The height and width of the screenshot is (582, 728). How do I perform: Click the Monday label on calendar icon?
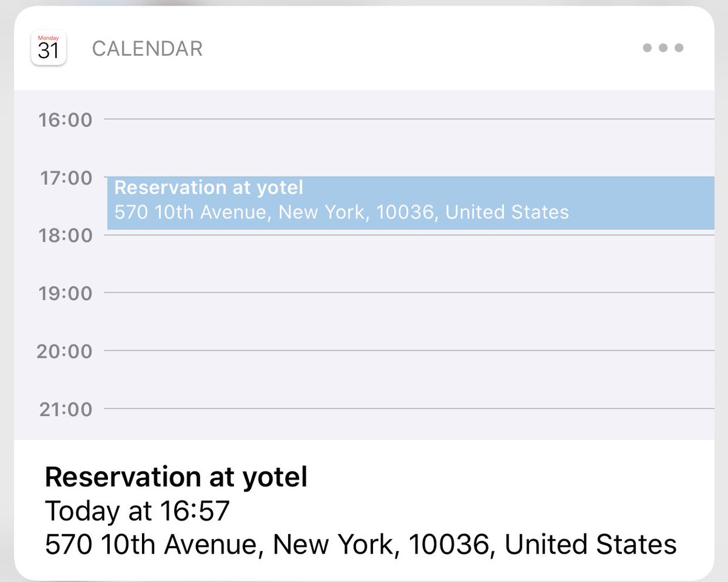pos(49,38)
